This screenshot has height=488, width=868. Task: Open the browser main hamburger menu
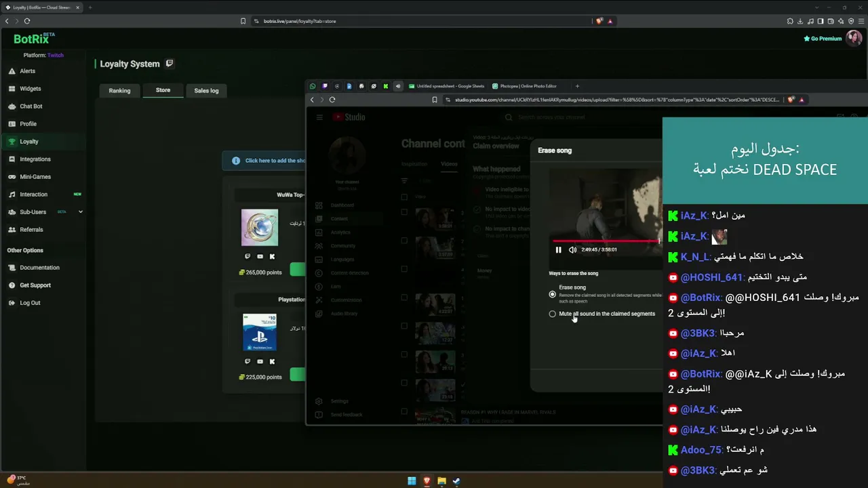[x=861, y=21]
